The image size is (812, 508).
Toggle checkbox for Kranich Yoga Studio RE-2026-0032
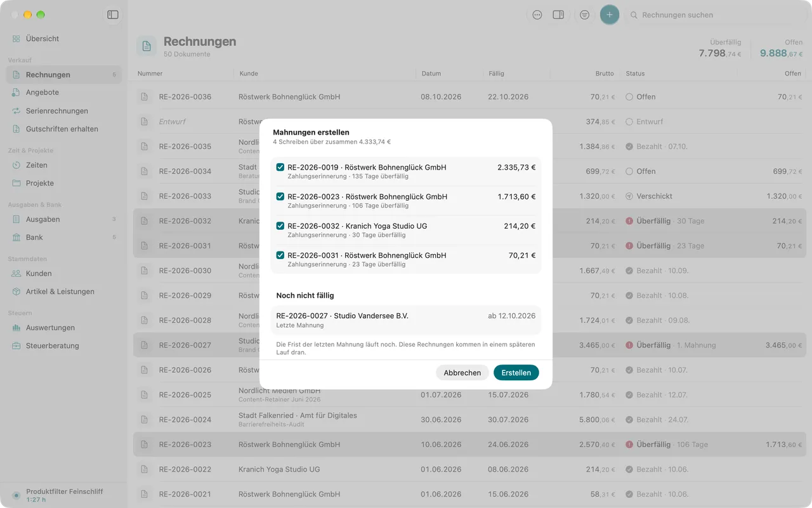pos(280,225)
